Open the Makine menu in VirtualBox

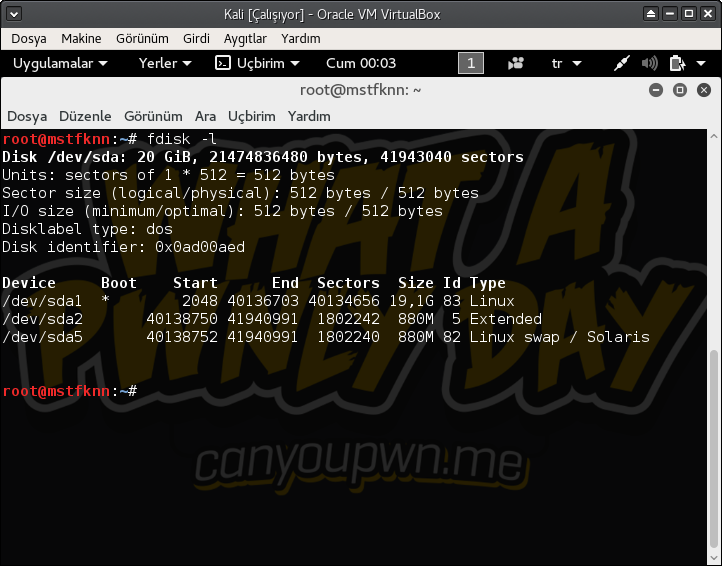click(81, 38)
